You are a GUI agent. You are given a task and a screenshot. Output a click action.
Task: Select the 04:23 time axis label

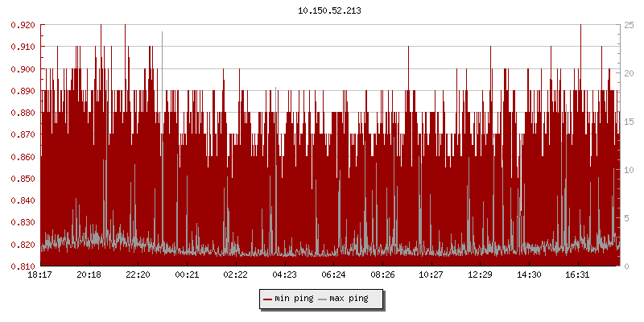click(x=284, y=275)
